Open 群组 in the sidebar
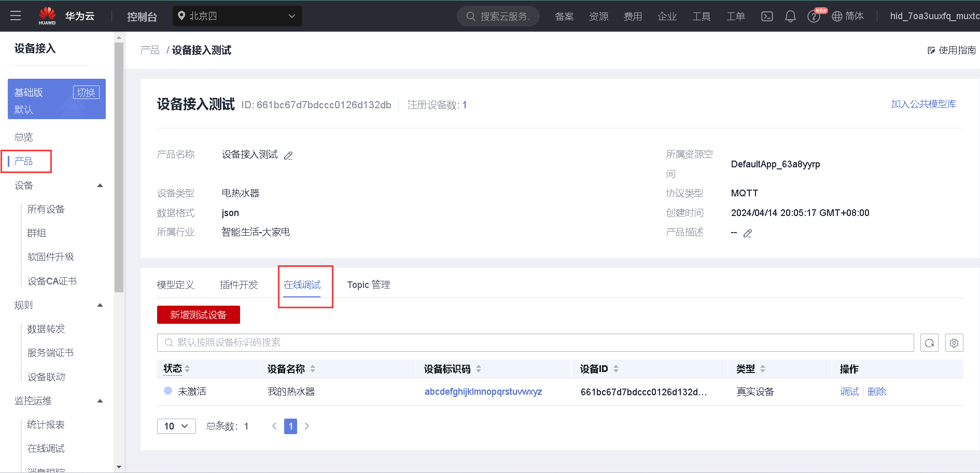Screen dimensions: 980x473 point(37,233)
